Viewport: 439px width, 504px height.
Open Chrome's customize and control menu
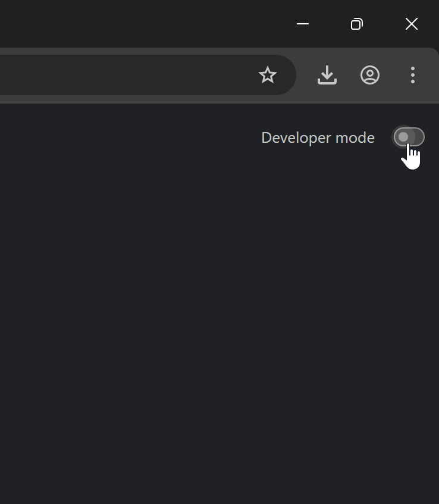[413, 75]
